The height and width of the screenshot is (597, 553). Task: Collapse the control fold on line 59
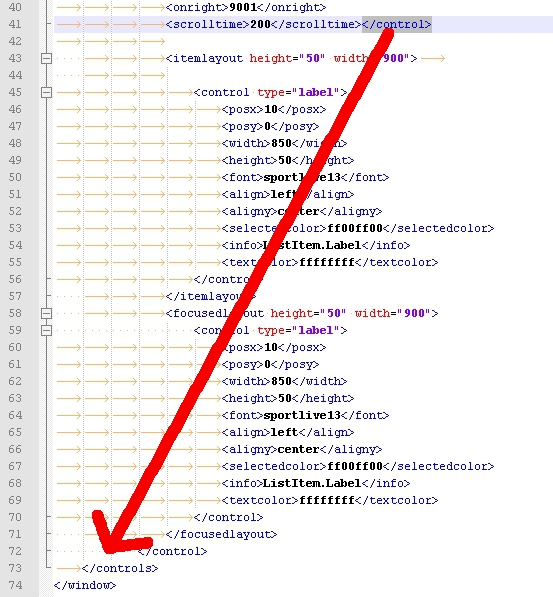[46, 330]
